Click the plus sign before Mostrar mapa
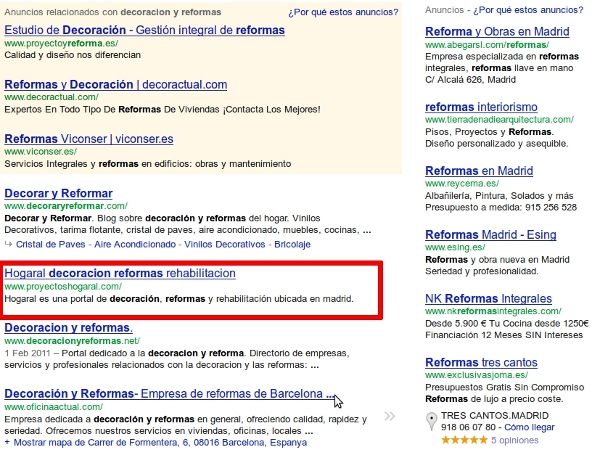The width and height of the screenshot is (600, 455). coord(7,442)
